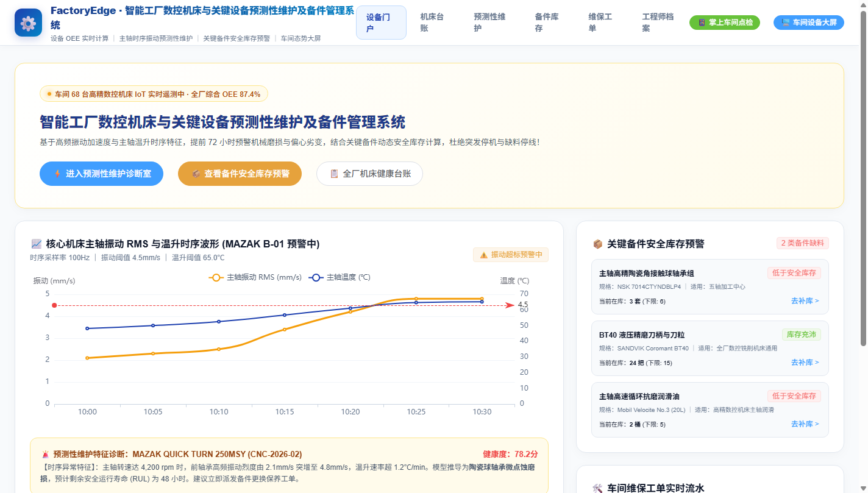Click the 振动超标预警中 warning badge
This screenshot has width=868, height=493.
coord(511,255)
